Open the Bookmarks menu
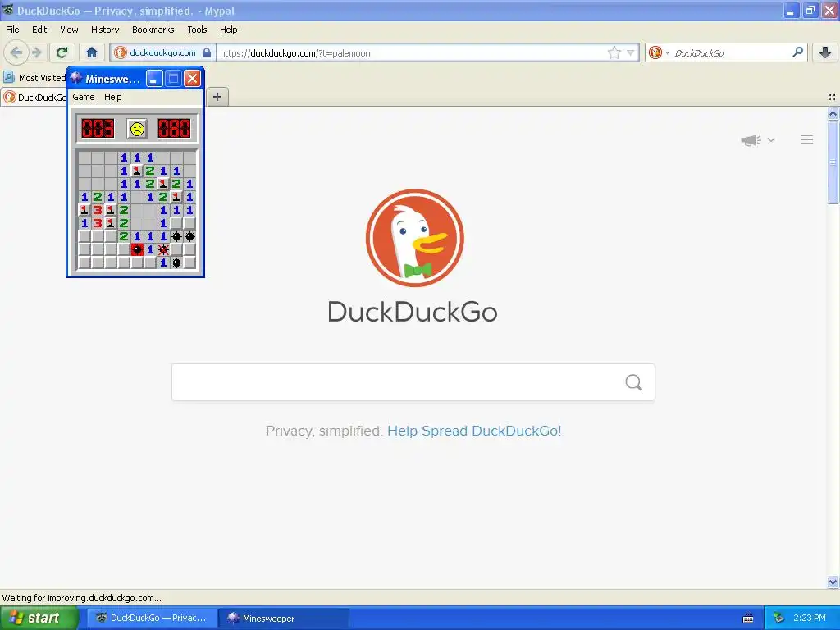This screenshot has width=840, height=630. click(153, 30)
